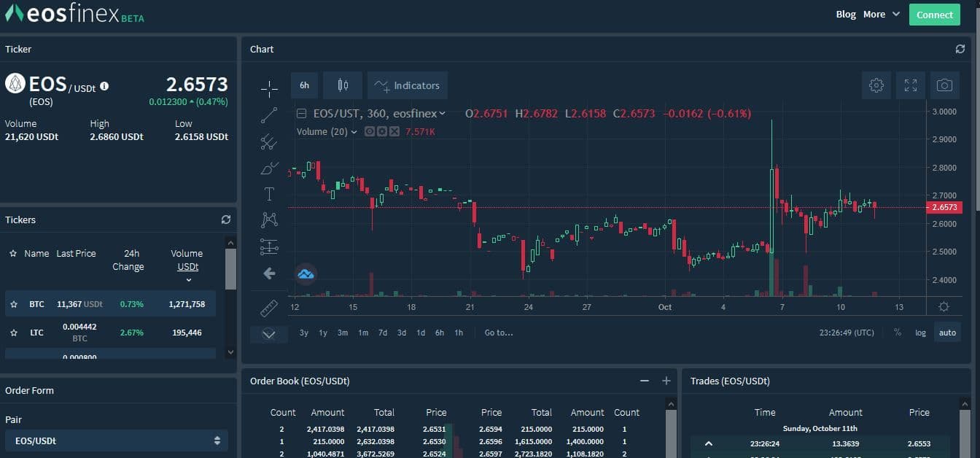
Task: Expand the More menu
Action: pyautogui.click(x=882, y=15)
